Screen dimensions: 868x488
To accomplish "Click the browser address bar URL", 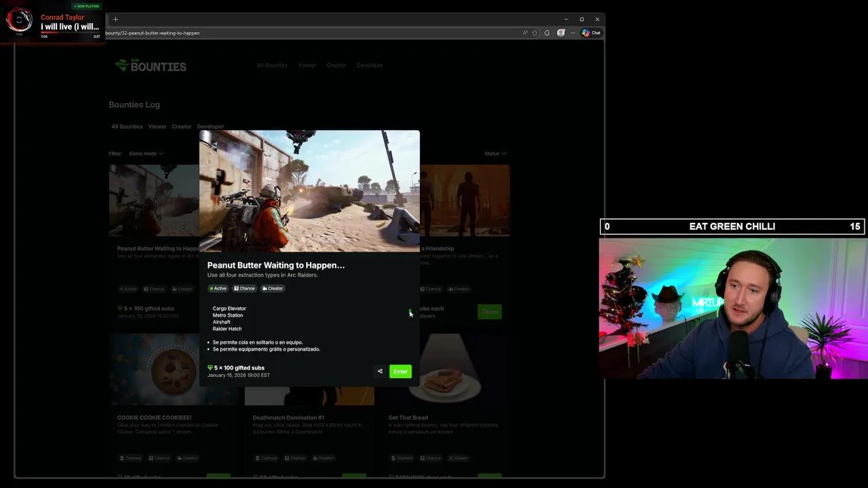I will coord(153,33).
